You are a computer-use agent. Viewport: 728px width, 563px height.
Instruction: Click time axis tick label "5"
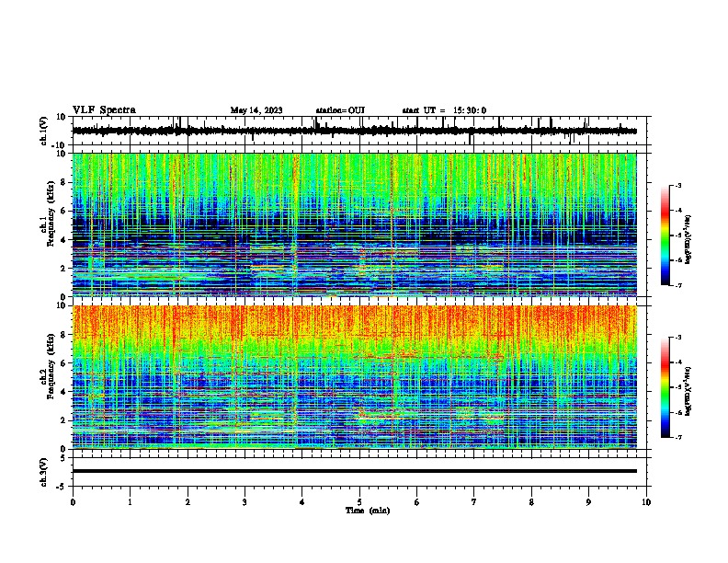pos(359,502)
